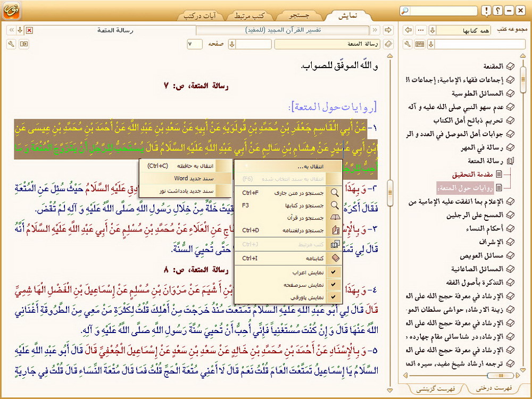Click the wrench icon in the book list panel
Viewport: 532px width, 399px height.
[x=408, y=44]
